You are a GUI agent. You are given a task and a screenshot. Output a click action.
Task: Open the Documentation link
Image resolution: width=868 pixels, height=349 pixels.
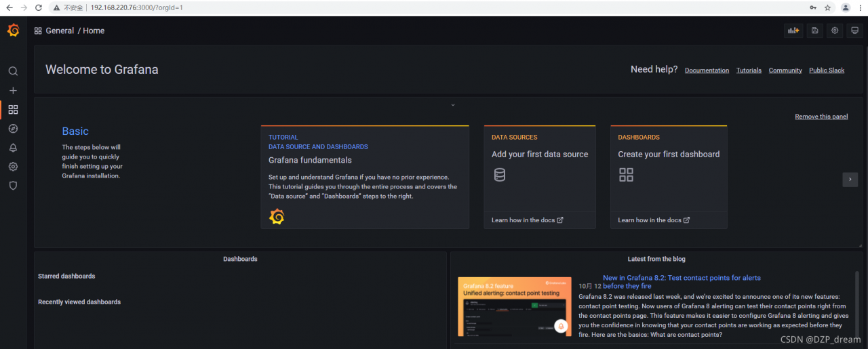(x=707, y=70)
